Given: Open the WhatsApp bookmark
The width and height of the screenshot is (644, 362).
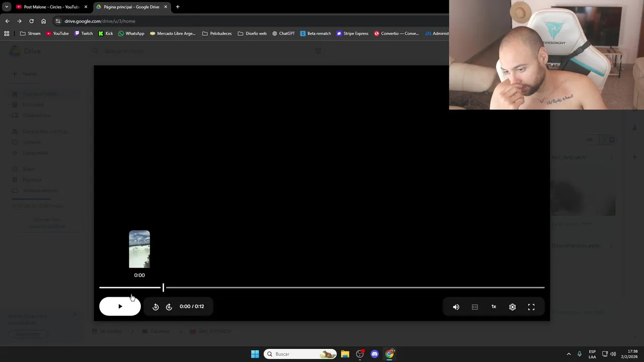Looking at the screenshot, I should pyautogui.click(x=131, y=34).
